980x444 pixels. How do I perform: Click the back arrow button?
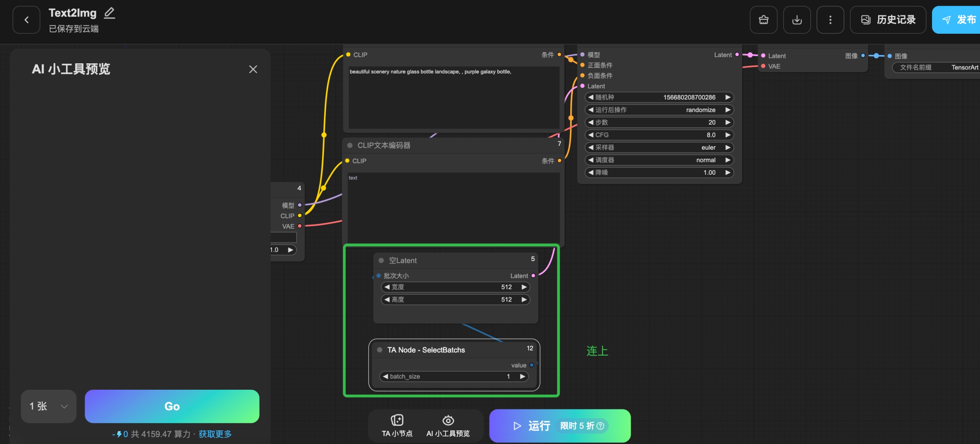pos(26,20)
